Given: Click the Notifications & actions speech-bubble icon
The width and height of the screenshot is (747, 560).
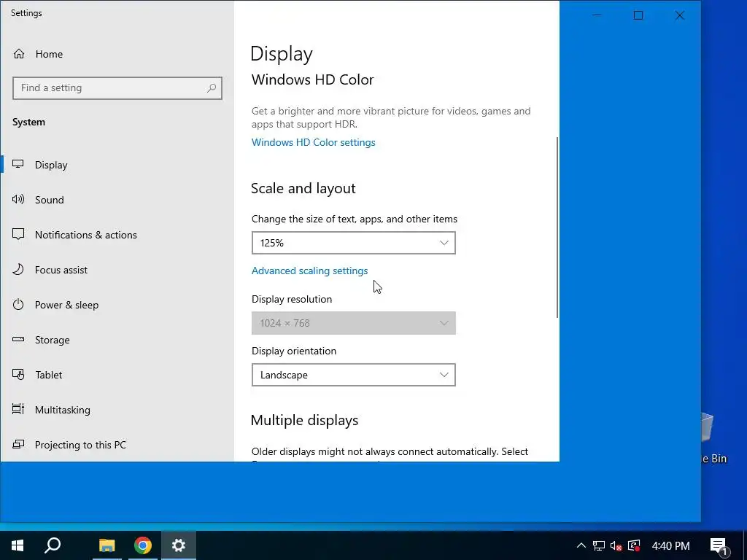Looking at the screenshot, I should 18,234.
